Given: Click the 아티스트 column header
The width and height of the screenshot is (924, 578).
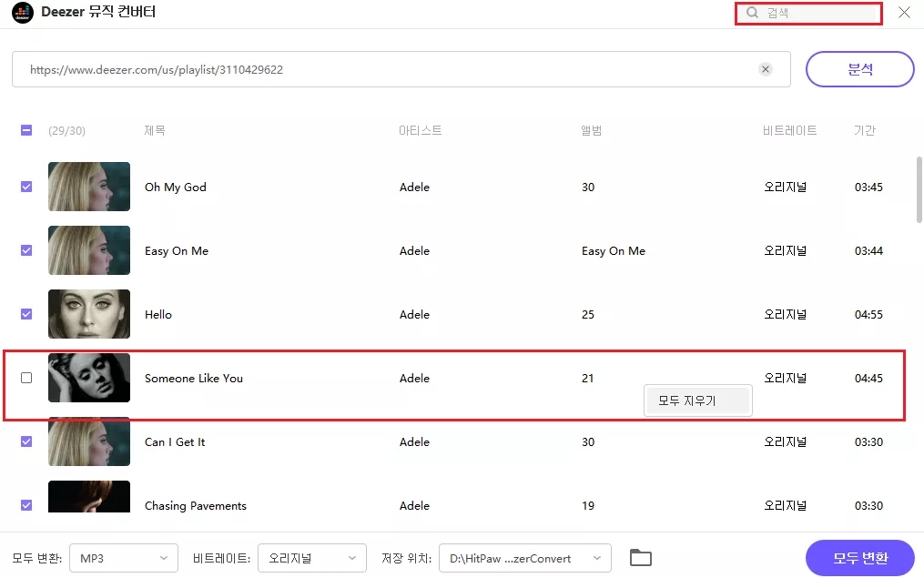Looking at the screenshot, I should [x=421, y=130].
